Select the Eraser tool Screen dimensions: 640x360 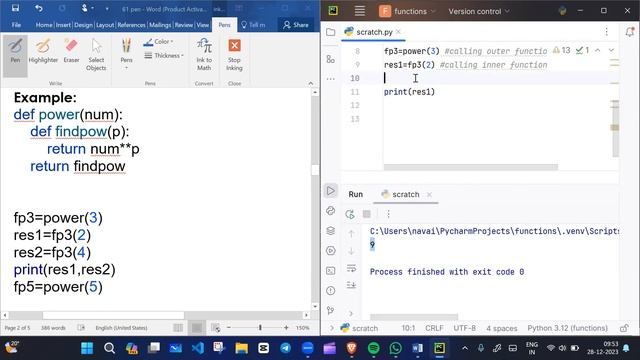tap(71, 51)
